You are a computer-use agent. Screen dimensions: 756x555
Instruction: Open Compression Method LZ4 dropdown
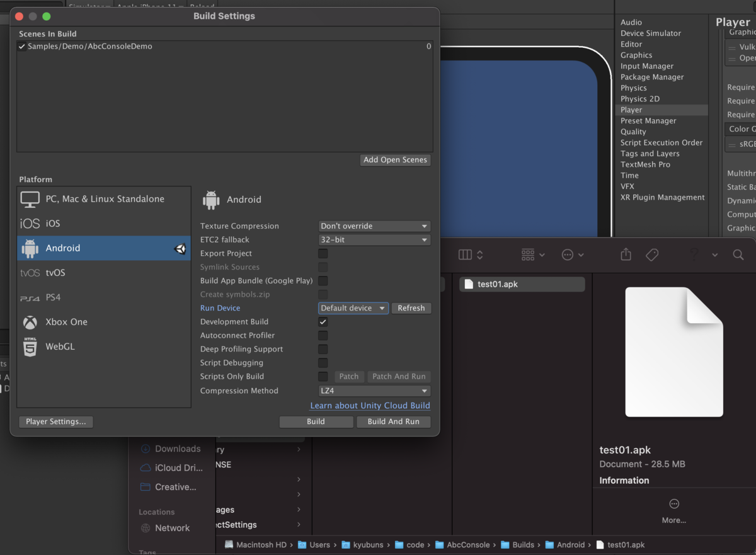[374, 391]
